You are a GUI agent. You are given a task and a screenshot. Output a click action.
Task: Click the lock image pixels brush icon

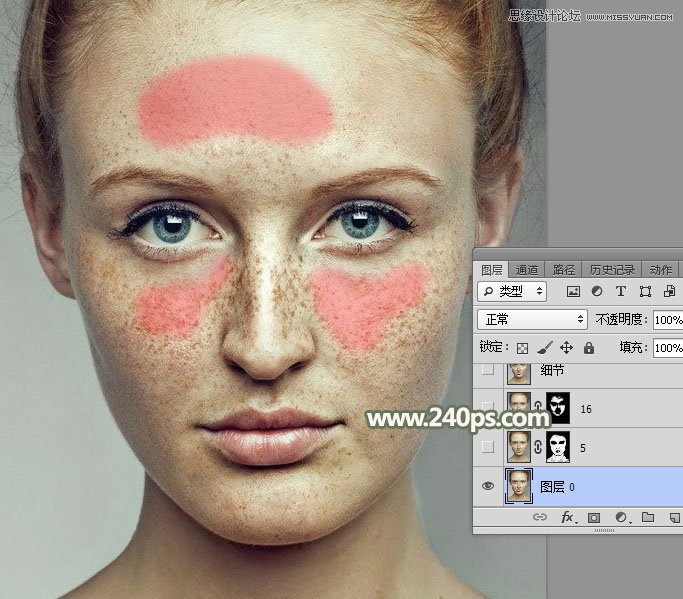[544, 348]
